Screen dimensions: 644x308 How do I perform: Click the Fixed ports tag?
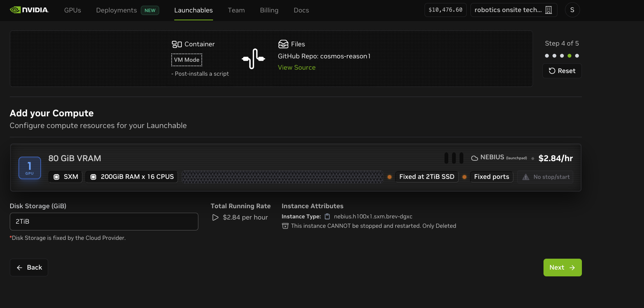click(492, 177)
